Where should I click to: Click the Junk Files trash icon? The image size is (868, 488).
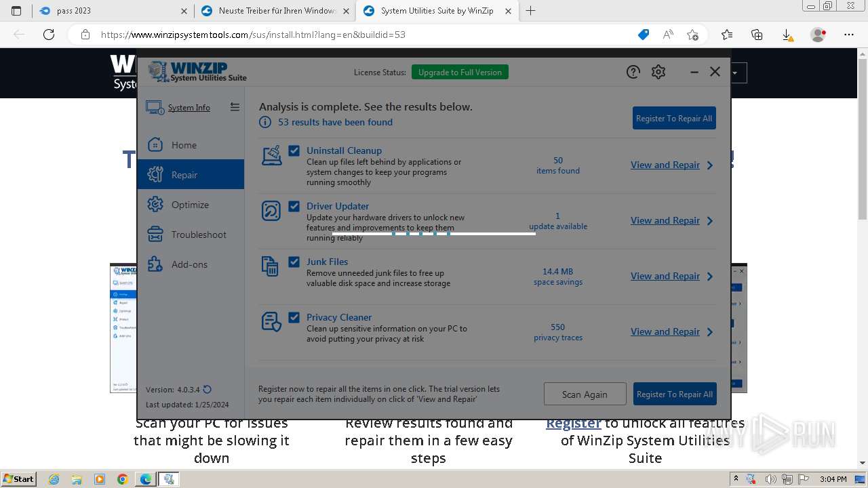pos(270,266)
